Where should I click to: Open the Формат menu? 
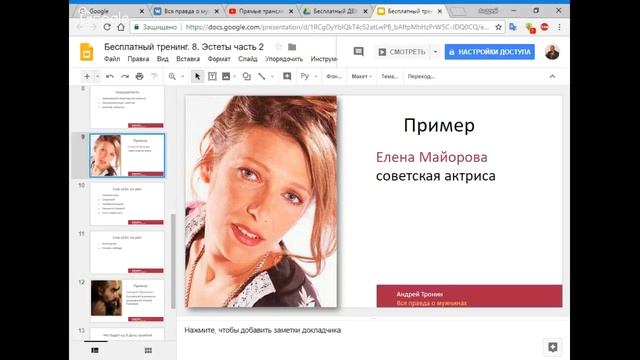[x=219, y=59]
